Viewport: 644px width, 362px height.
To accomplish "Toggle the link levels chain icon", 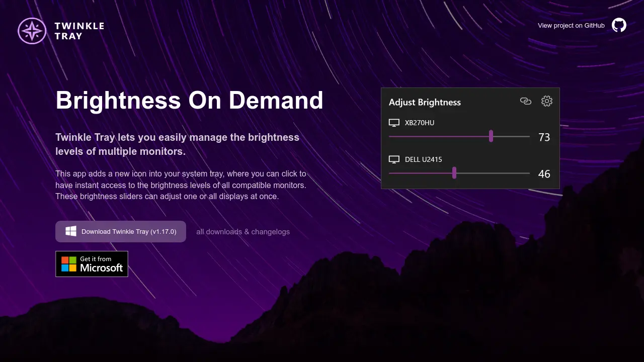I will [525, 102].
